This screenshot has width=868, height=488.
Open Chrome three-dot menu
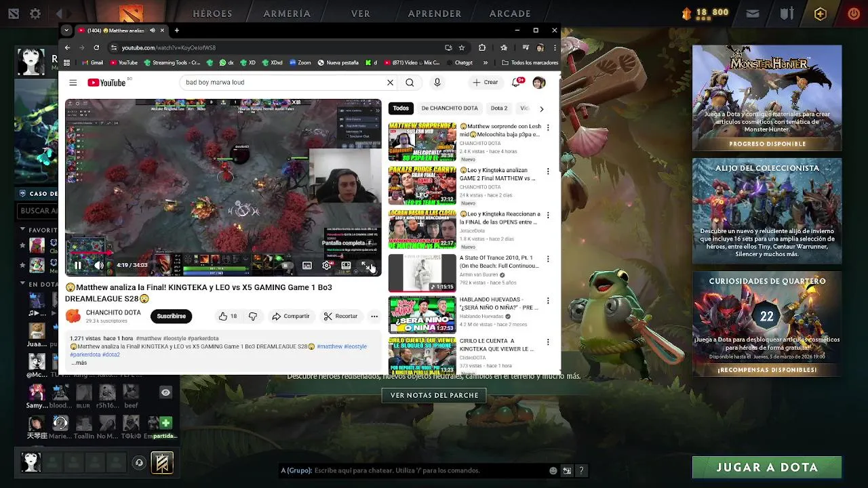click(555, 47)
